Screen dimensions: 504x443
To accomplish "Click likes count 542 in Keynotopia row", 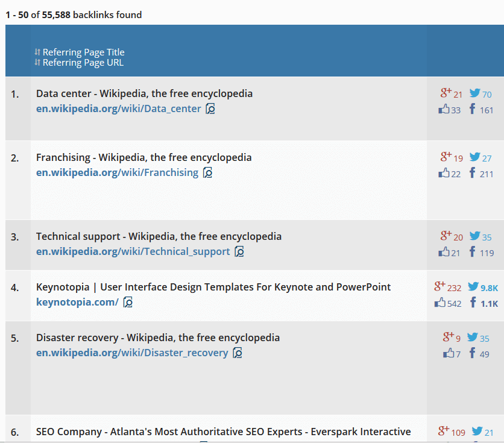I will 454,304.
